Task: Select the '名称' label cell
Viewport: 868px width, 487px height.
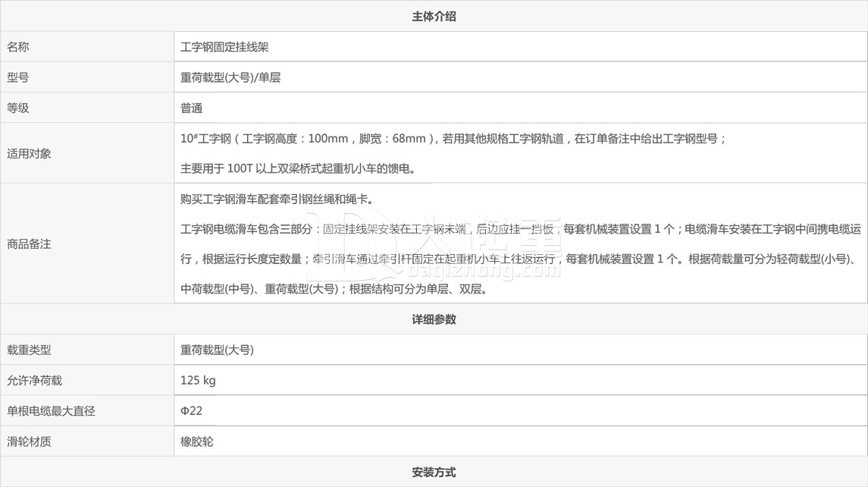Action: click(x=87, y=46)
